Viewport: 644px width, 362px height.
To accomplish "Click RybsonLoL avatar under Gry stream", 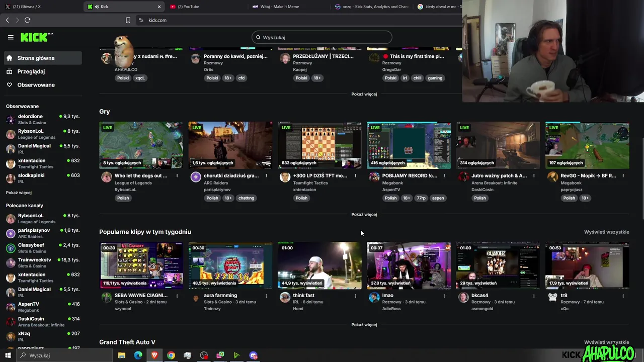I will tap(107, 177).
